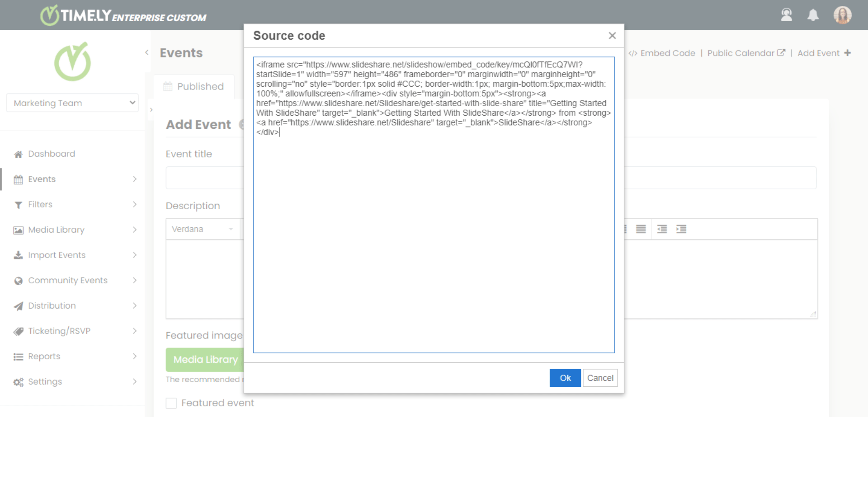Screen dimensions: 868x488
Task: Open the Marketing Team dropdown
Action: (x=72, y=103)
